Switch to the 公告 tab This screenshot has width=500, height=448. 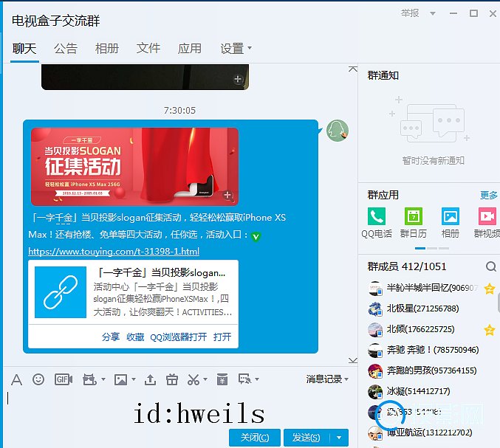pyautogui.click(x=66, y=49)
